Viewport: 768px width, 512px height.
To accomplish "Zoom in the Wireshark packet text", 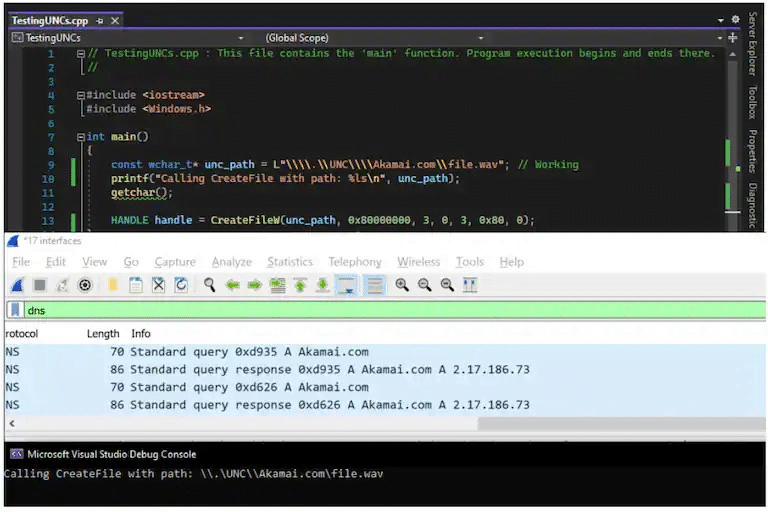I will pyautogui.click(x=402, y=285).
